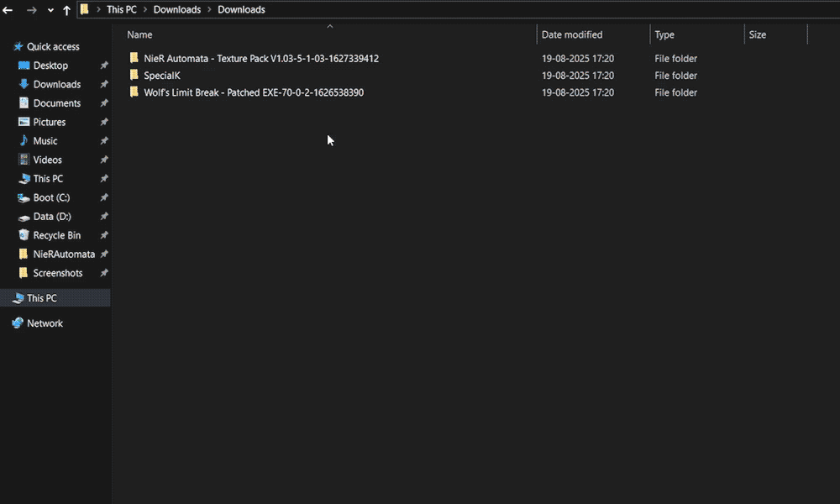Click the NieRAutomata folder icon in sidebar
Viewport: 840px width, 504px height.
[23, 254]
